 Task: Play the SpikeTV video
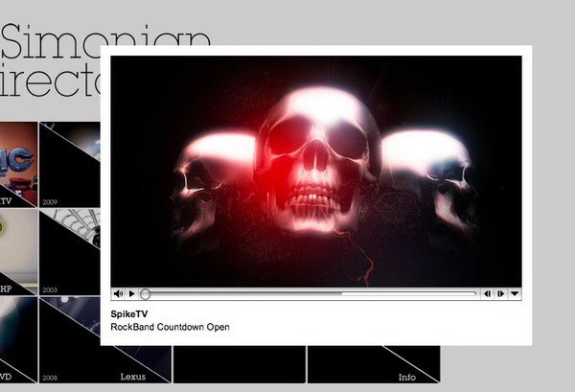click(132, 294)
